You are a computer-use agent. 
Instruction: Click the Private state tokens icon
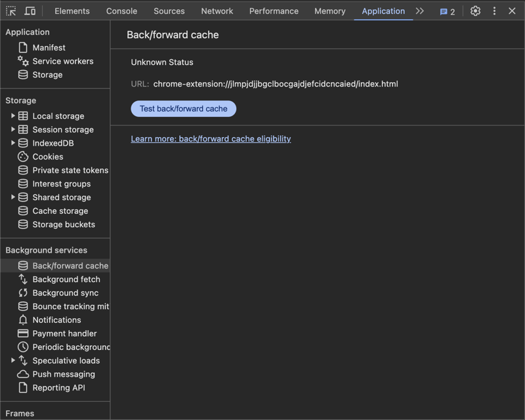tap(23, 170)
